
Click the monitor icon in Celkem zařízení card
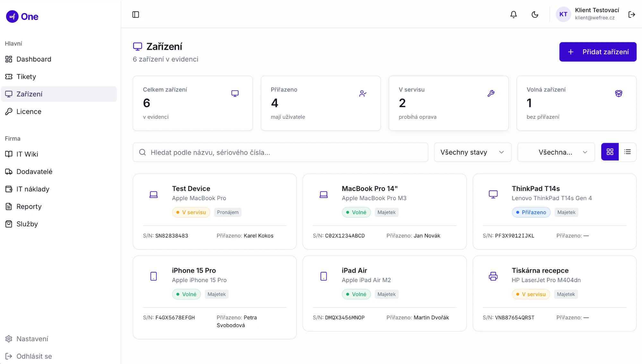click(x=235, y=93)
